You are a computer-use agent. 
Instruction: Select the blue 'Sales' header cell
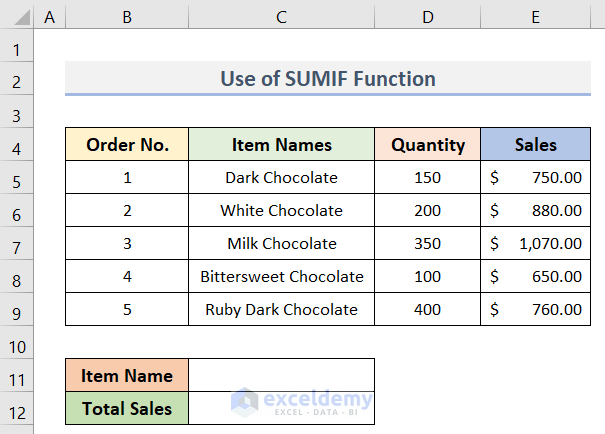[x=535, y=145]
